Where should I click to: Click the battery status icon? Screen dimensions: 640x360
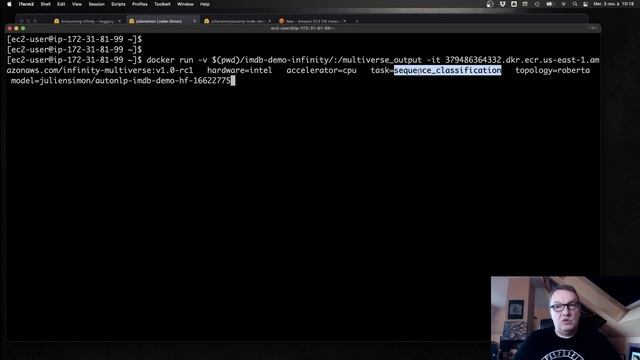[549, 4]
